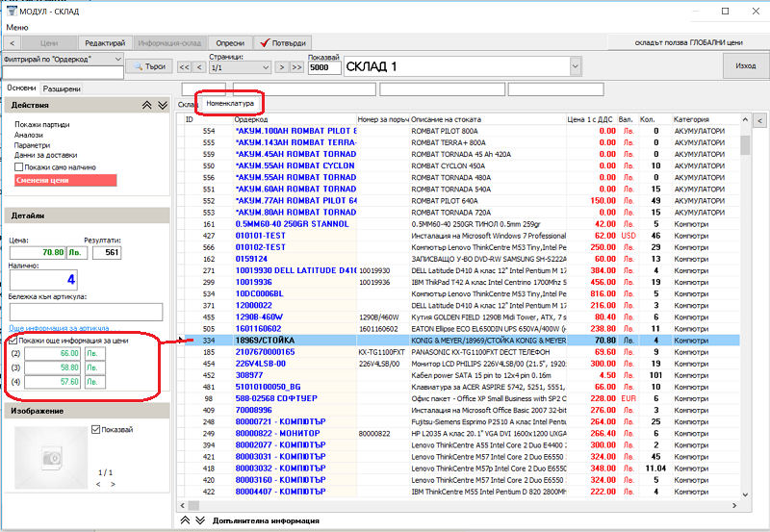Switch to the Склад tab

click(188, 105)
